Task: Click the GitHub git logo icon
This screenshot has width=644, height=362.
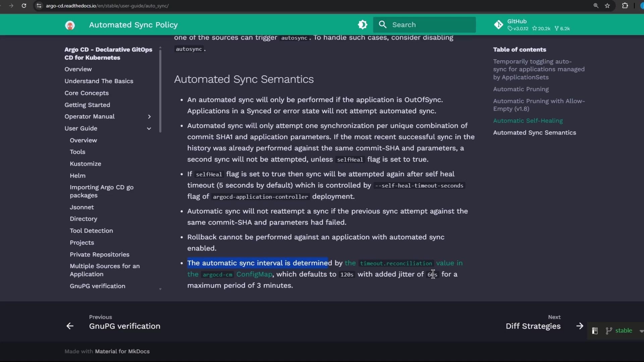Action: [x=499, y=25]
